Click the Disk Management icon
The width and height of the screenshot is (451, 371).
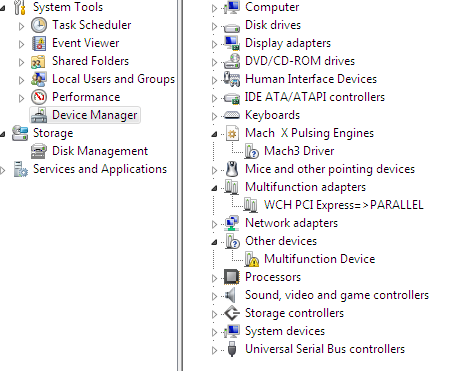[39, 151]
